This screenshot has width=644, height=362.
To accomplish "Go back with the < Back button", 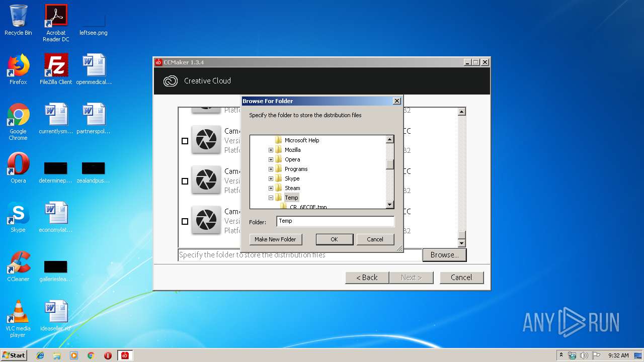I will click(x=367, y=278).
